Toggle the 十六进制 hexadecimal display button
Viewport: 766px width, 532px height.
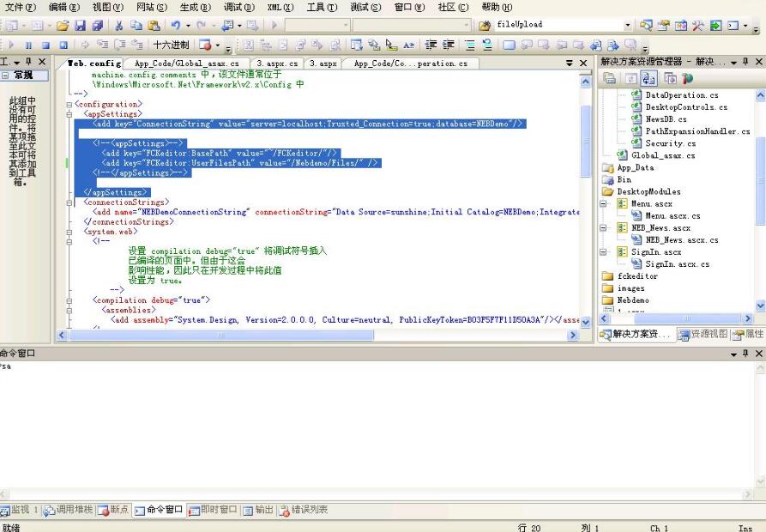(x=171, y=45)
